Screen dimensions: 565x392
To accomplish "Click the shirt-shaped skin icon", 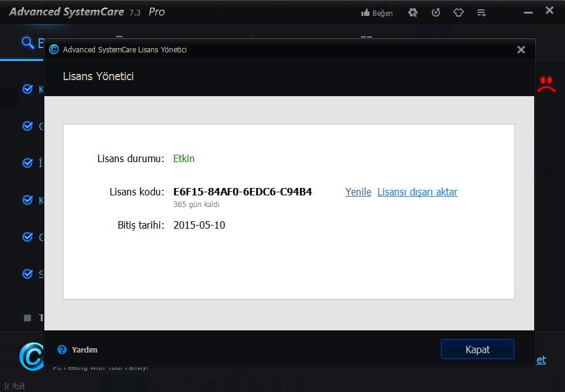I will (x=458, y=13).
